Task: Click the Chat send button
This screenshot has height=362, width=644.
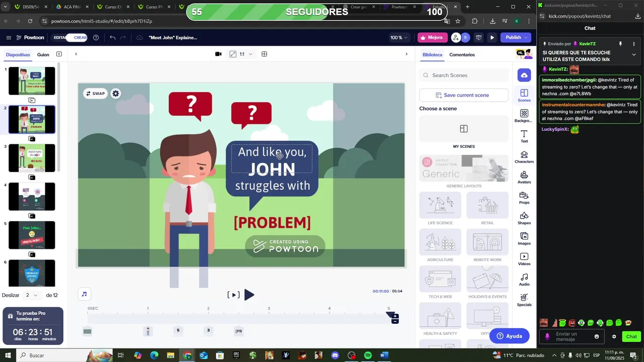Action: [x=631, y=337]
